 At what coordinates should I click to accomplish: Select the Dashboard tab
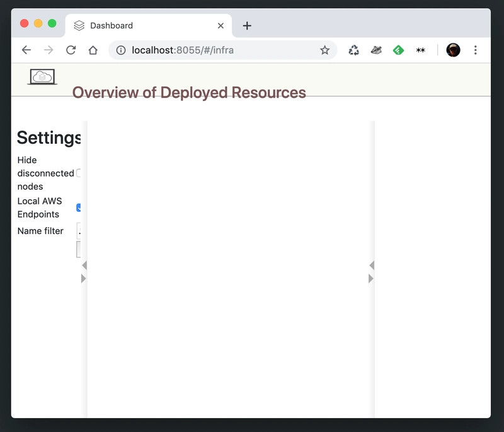pos(148,26)
